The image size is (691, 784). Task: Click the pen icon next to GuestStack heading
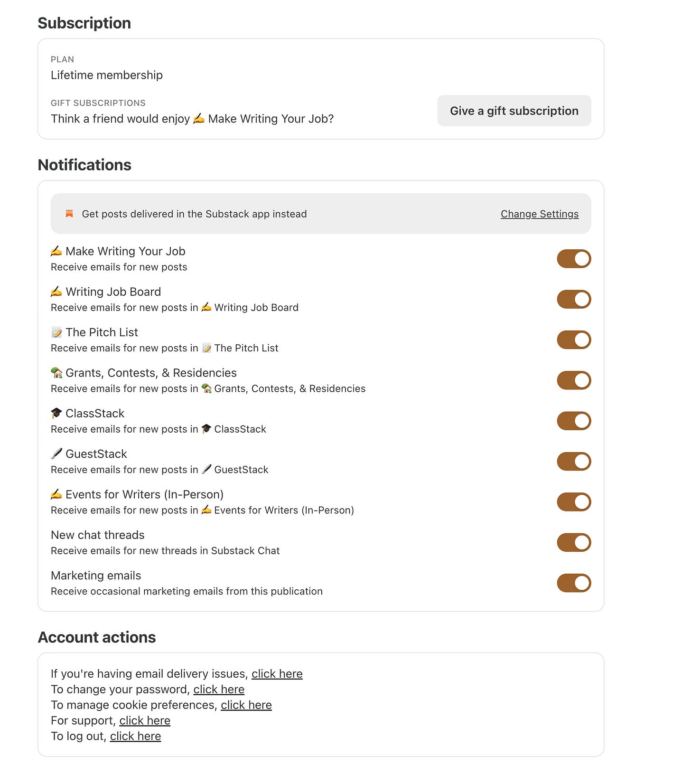point(56,453)
